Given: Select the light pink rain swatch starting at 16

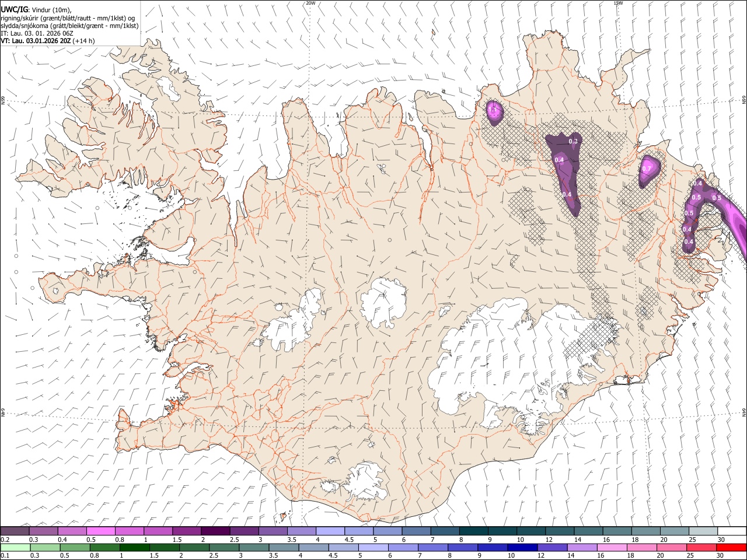Looking at the screenshot, I should [612, 547].
